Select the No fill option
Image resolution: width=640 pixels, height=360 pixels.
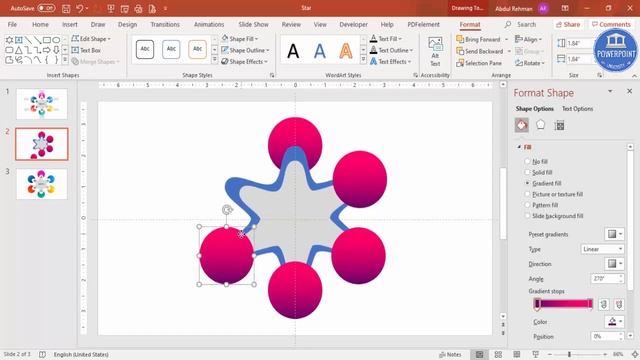coord(536,162)
